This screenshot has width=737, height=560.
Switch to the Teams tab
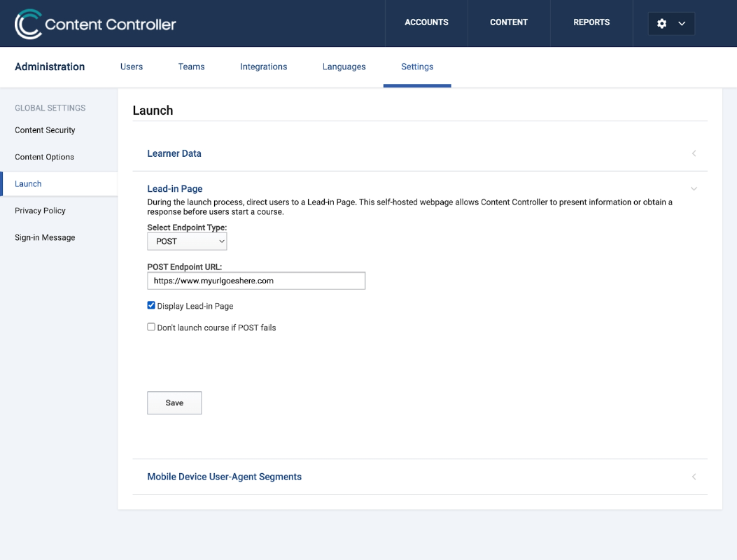[x=191, y=66]
